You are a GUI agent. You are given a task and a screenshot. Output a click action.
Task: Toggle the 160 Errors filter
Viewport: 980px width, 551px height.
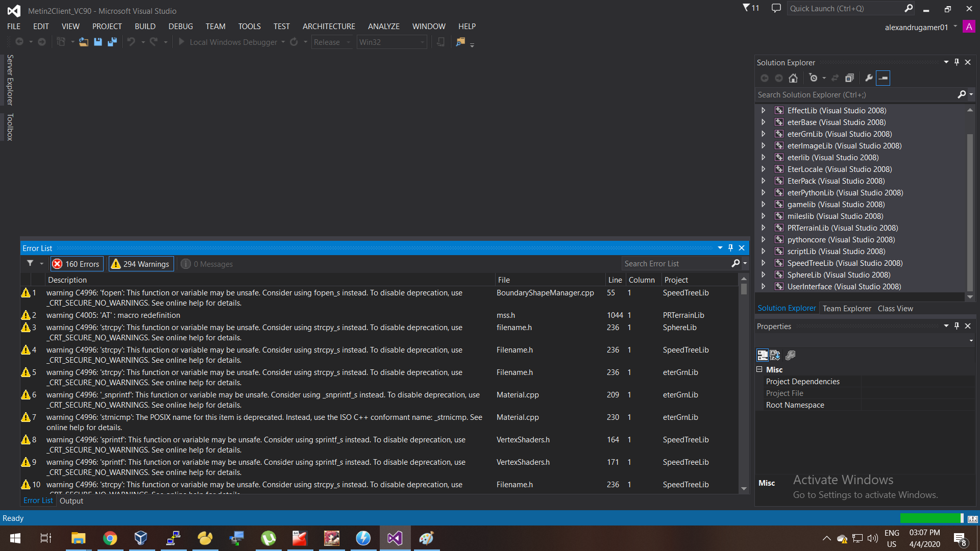pyautogui.click(x=77, y=264)
